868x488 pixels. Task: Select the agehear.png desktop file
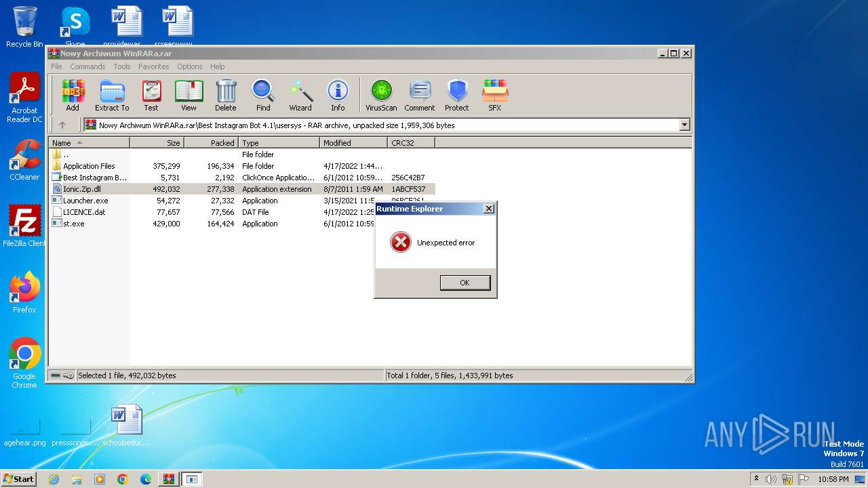24,432
